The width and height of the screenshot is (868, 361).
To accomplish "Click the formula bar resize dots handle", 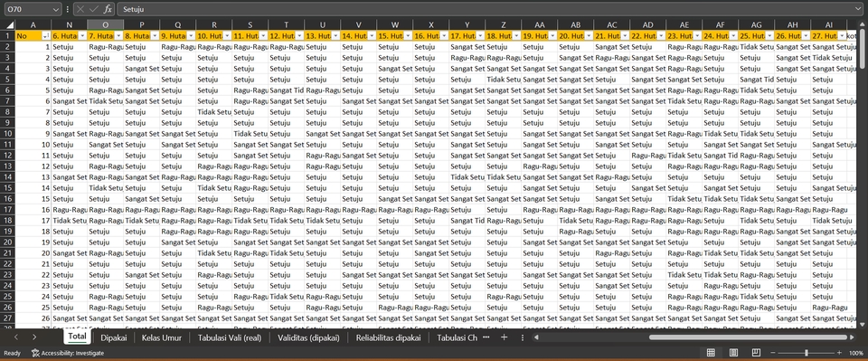I will [68, 9].
